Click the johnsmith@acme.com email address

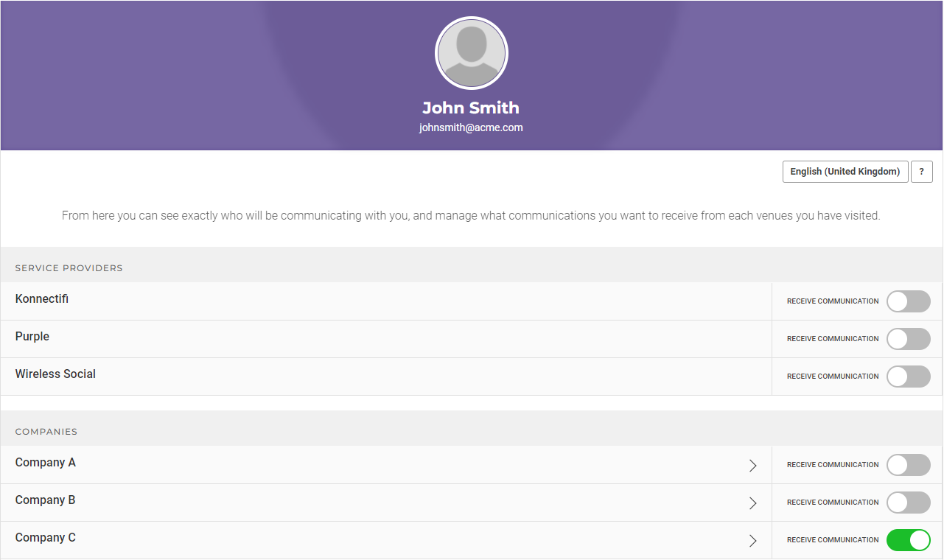pos(471,127)
